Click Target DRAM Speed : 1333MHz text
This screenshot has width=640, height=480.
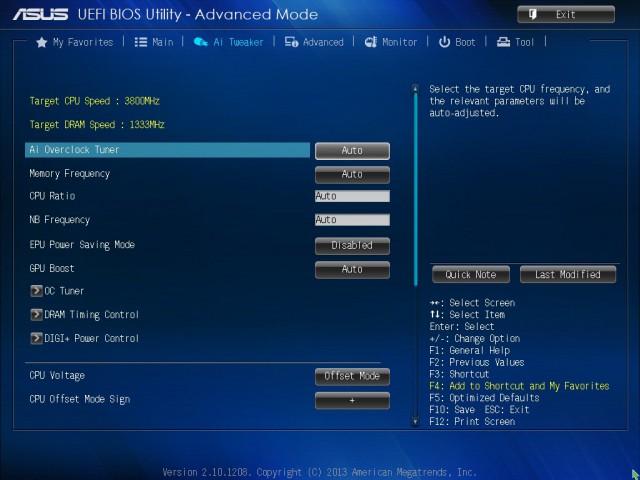pos(97,125)
